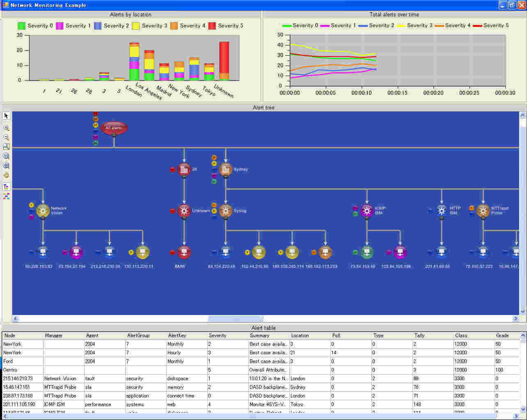This screenshot has width=527, height=420.
Task: Collapse the Sydney node branch
Action: point(226,177)
